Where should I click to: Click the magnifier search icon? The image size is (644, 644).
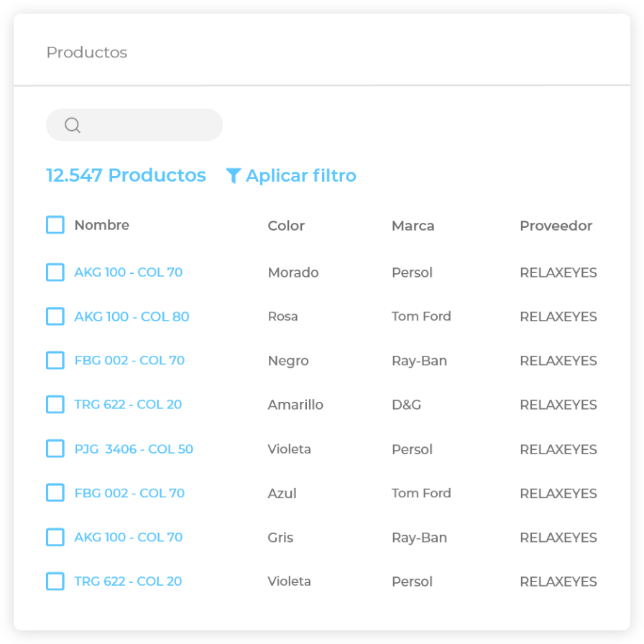72,125
